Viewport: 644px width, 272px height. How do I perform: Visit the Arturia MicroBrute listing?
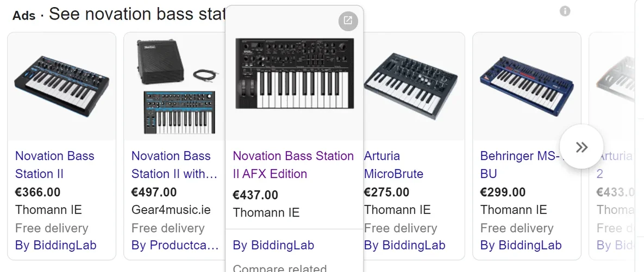[x=393, y=165]
